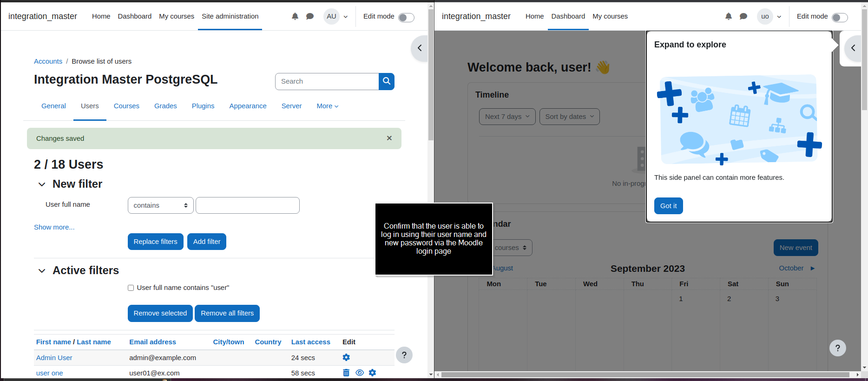868x381 pixels.
Task: Click My courses in left window navigation
Action: [177, 16]
